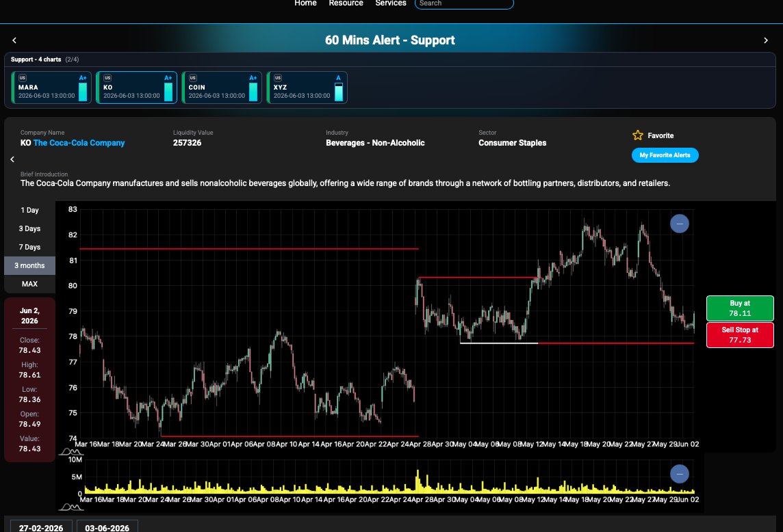Screen dimensions: 783x532
Task: Click the Sell Stop at 77.73 button
Action: [740, 335]
